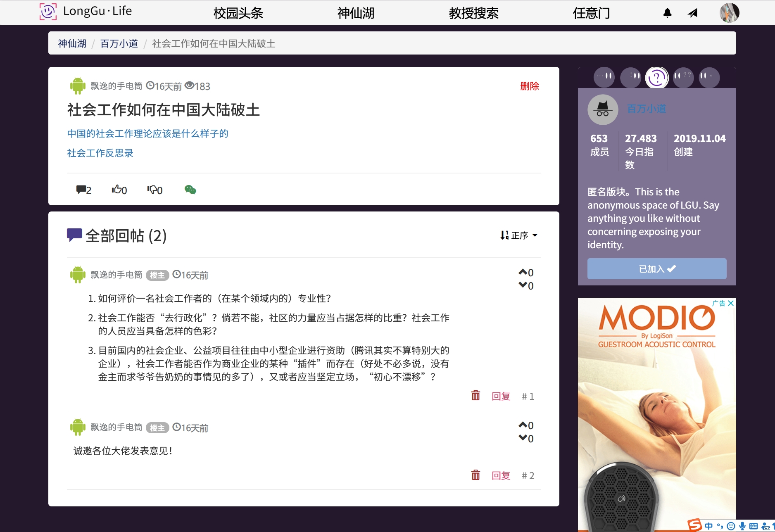Click the LongGu Life logo
The width and height of the screenshot is (775, 532).
86,12
